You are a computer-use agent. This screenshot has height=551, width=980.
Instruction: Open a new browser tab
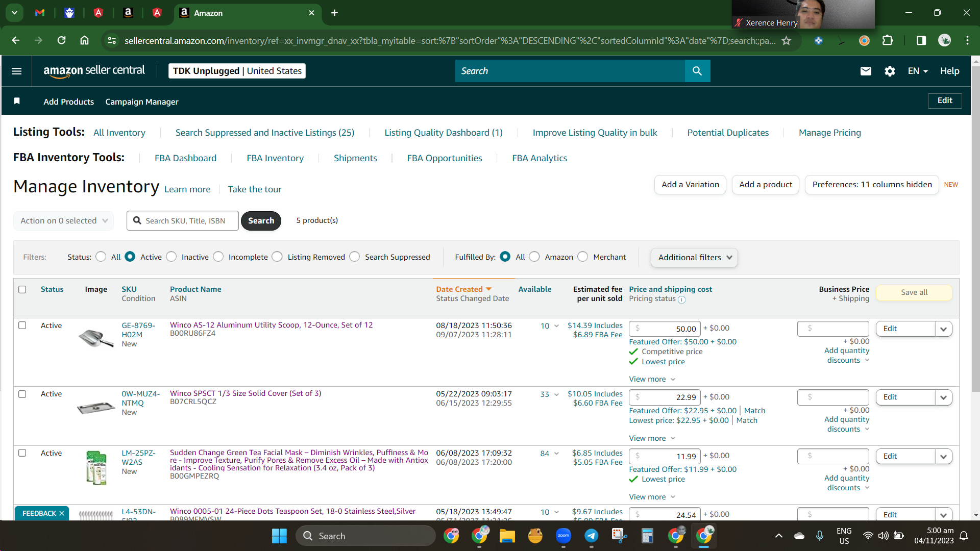click(334, 13)
